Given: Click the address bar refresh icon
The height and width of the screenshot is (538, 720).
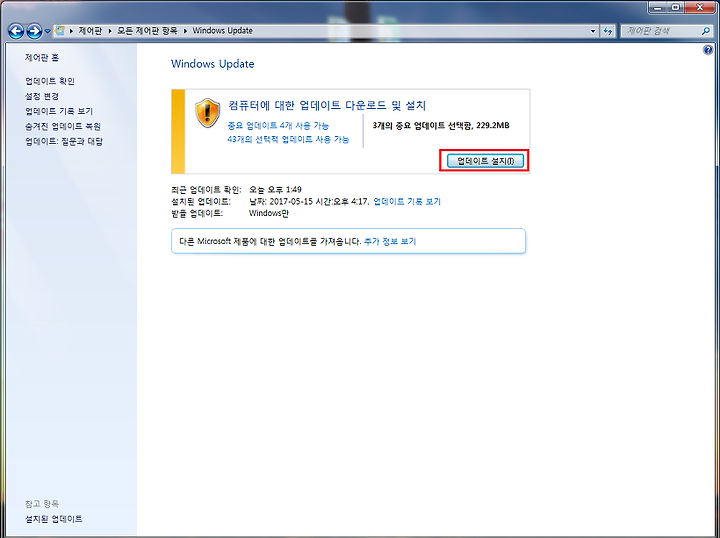Looking at the screenshot, I should tap(608, 31).
